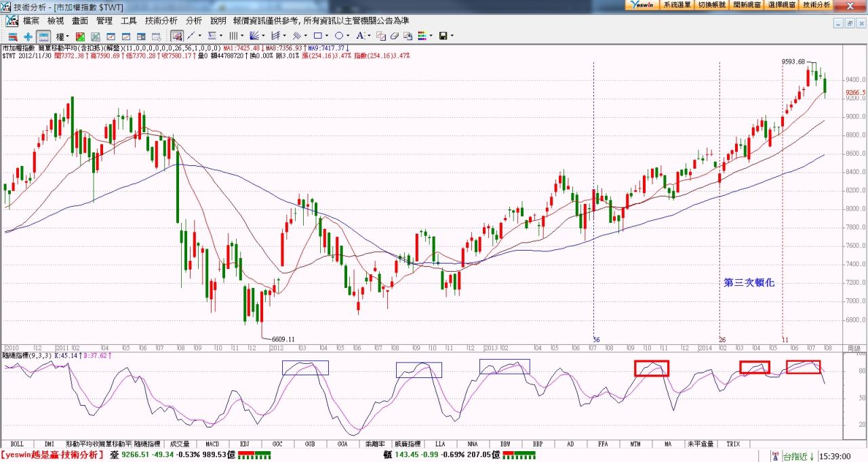The width and height of the screenshot is (868, 462).
Task: Click the blue crosshair cursor icon
Action: click(28, 36)
